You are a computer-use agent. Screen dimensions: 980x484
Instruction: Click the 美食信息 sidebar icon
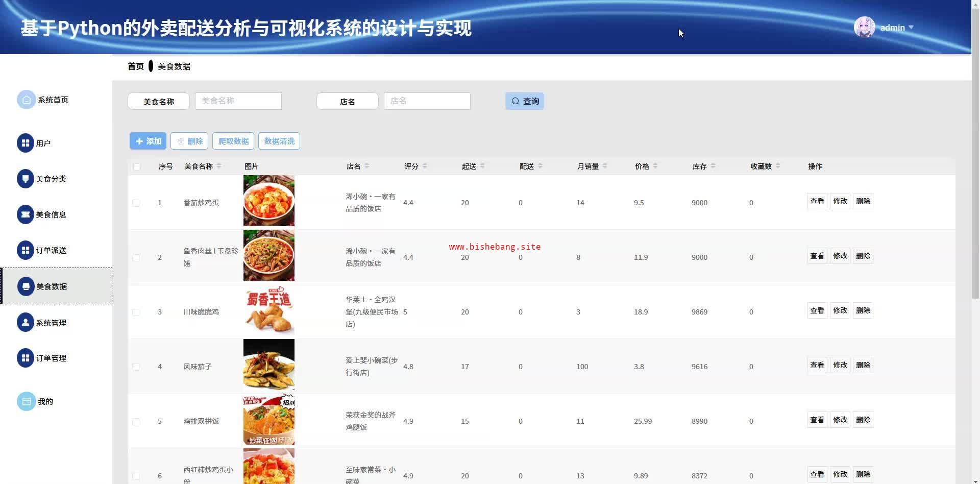click(x=25, y=215)
